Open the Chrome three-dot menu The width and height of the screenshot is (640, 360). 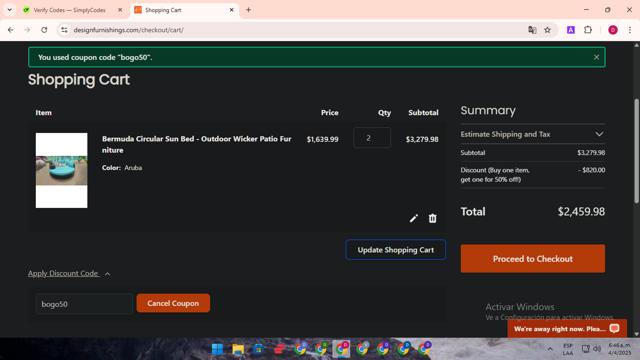(x=630, y=30)
